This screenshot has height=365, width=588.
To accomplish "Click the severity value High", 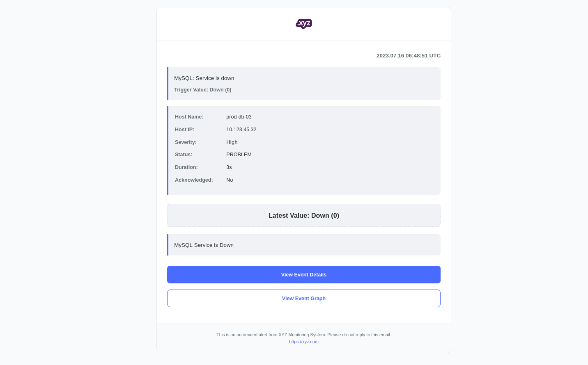I will [232, 142].
